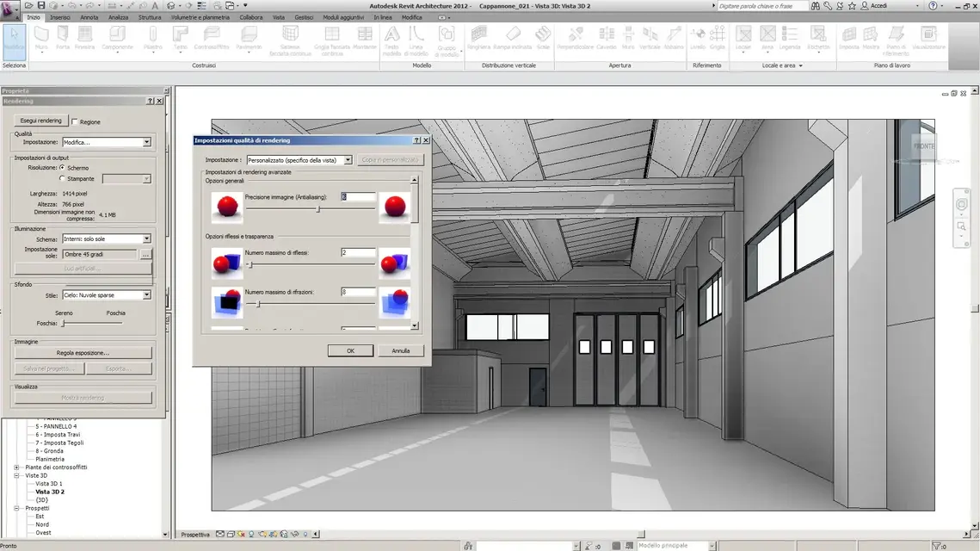Select the Rampa inclinata tool
The height and width of the screenshot is (551, 980).
pyautogui.click(x=513, y=39)
